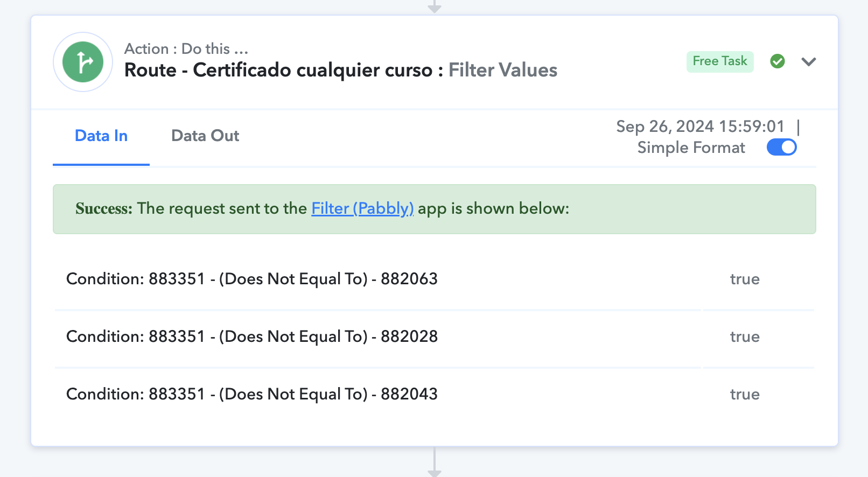Click the true value for condition 882063
The height and width of the screenshot is (477, 868).
745,279
